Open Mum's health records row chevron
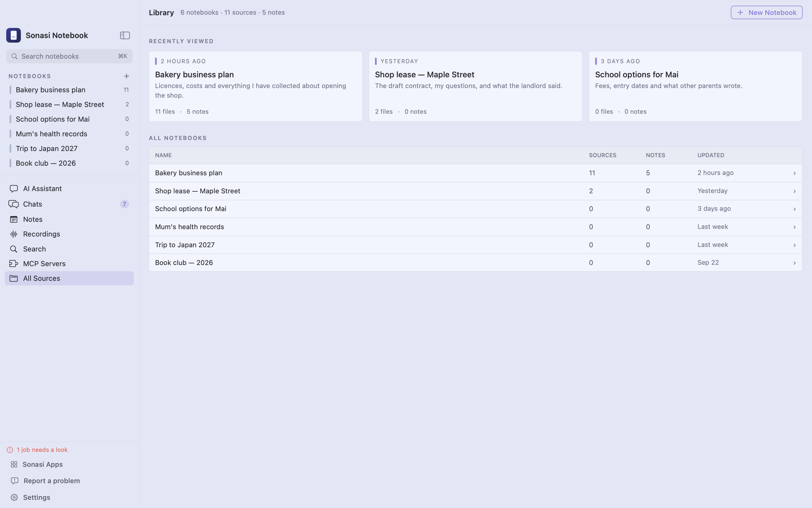Viewport: 812px width, 508px height. [x=794, y=227]
